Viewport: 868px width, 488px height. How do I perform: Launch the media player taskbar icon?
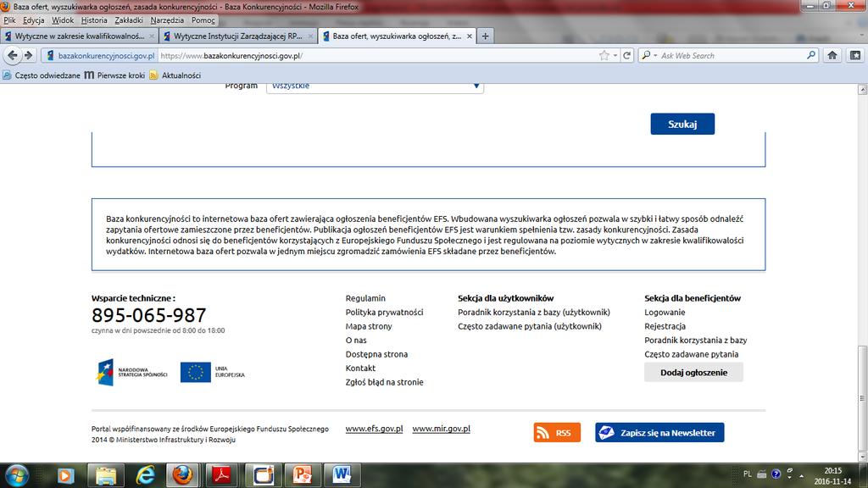[x=65, y=475]
